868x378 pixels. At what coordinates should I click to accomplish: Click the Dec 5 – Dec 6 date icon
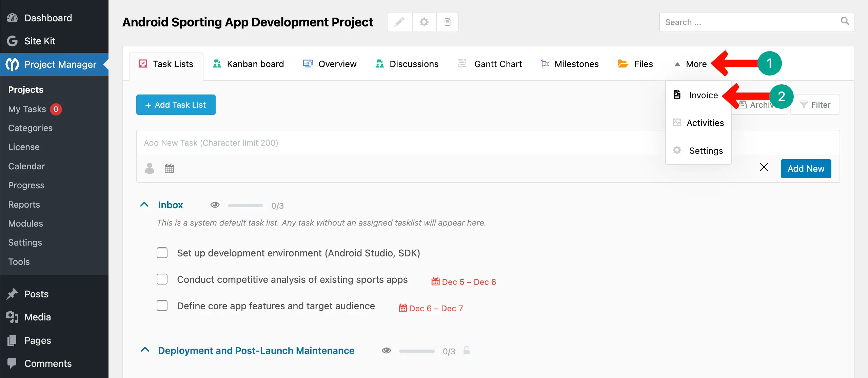435,281
